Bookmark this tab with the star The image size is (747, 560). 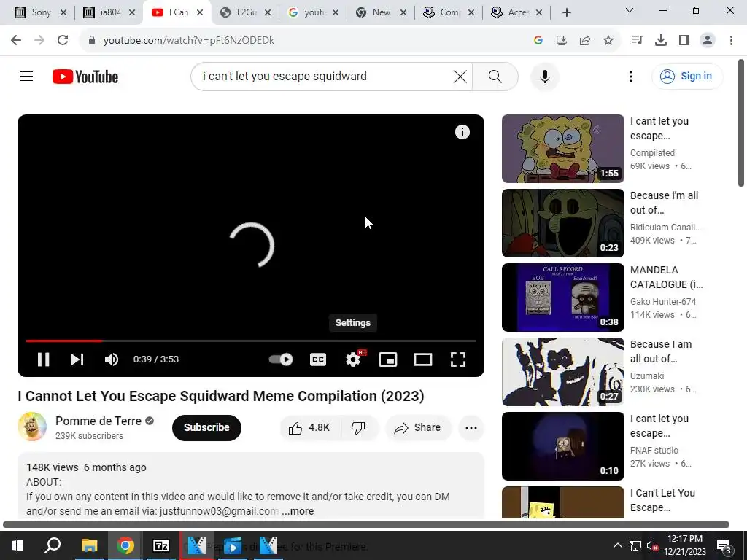tap(608, 41)
